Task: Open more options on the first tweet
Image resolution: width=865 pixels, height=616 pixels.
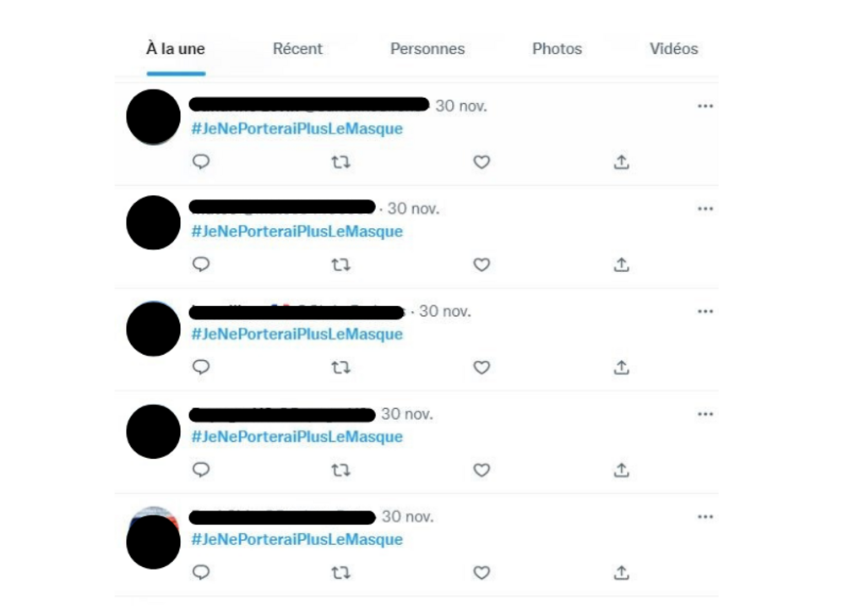Action: pyautogui.click(x=705, y=106)
